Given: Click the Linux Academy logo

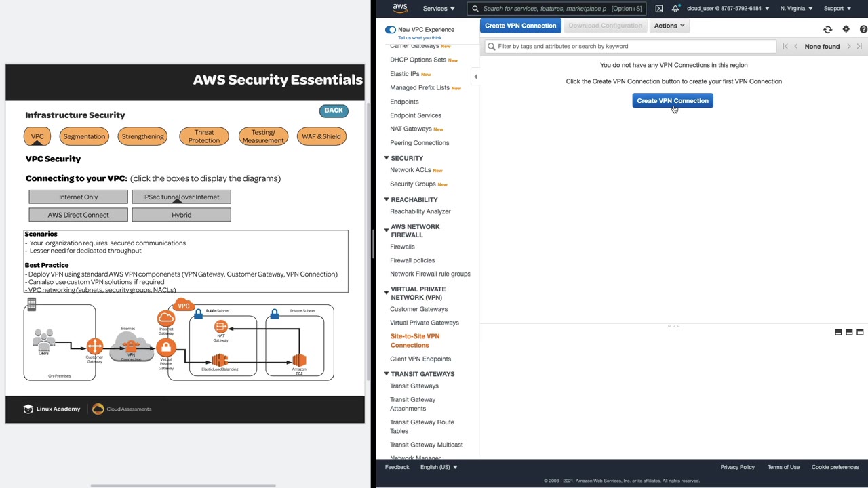Looking at the screenshot, I should point(52,409).
